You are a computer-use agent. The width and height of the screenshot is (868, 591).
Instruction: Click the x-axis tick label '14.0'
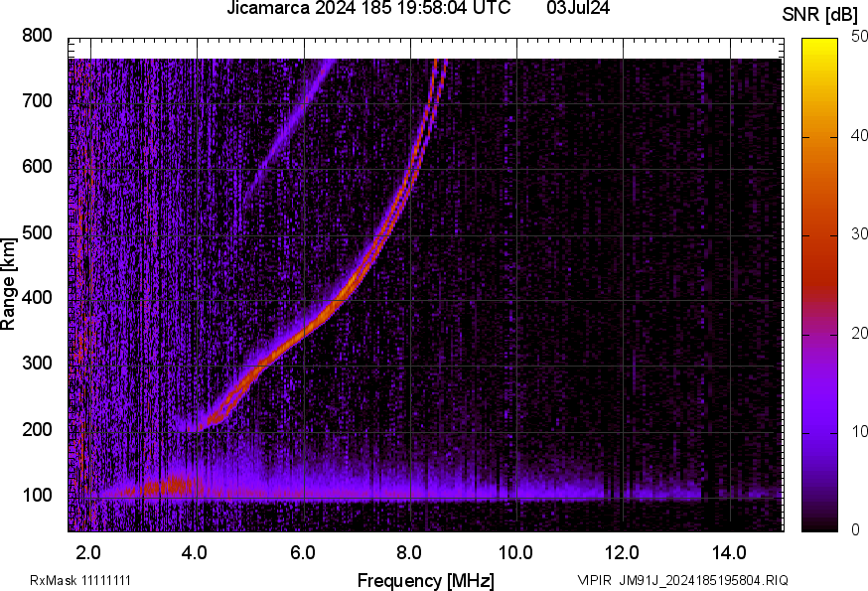729,552
